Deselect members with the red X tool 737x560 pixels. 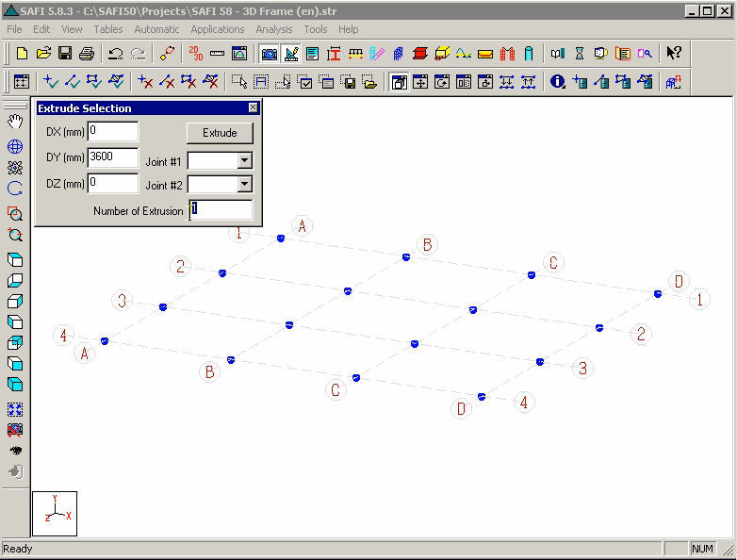coord(167,82)
